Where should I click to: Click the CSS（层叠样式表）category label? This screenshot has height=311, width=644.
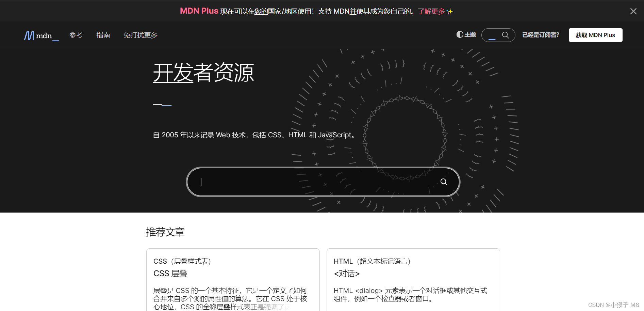pos(182,261)
